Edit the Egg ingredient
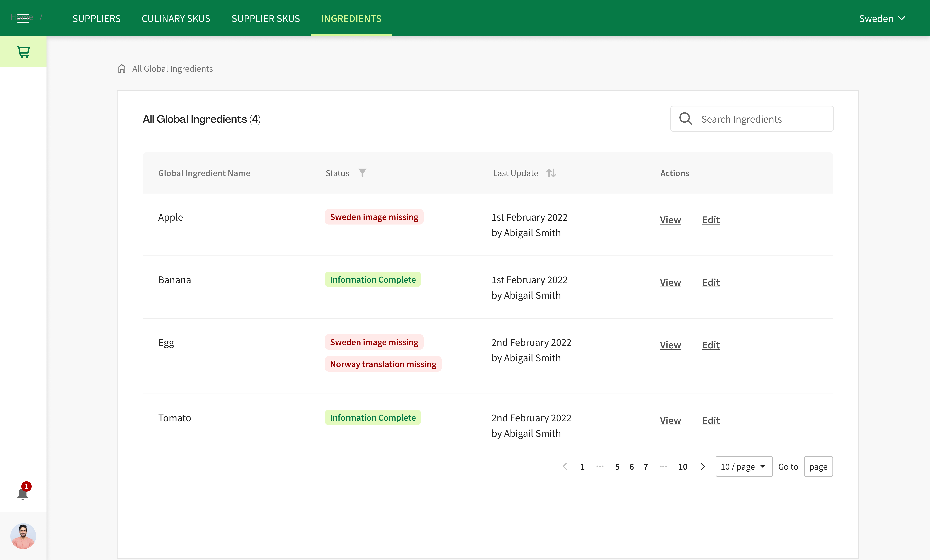The width and height of the screenshot is (930, 560). (711, 345)
